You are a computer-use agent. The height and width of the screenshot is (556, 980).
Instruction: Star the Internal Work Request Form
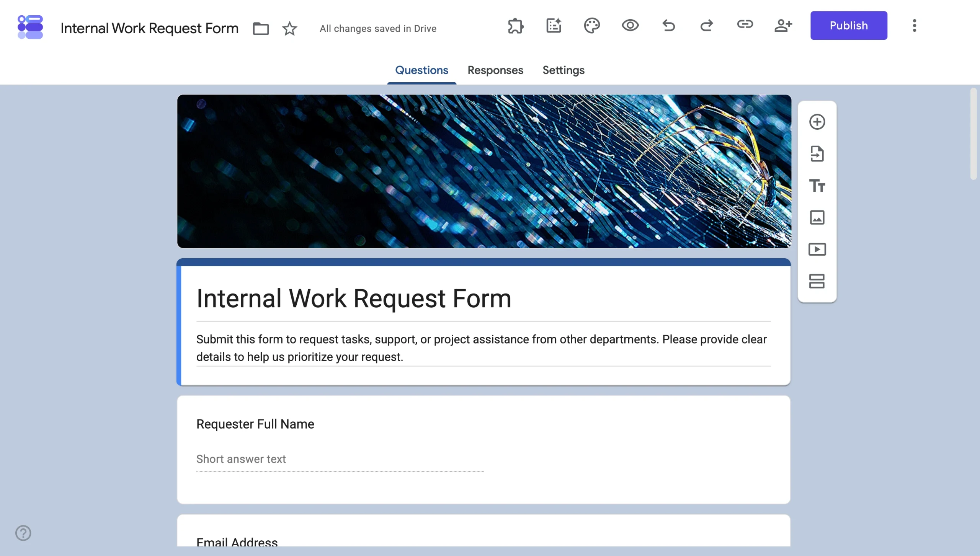pos(289,29)
